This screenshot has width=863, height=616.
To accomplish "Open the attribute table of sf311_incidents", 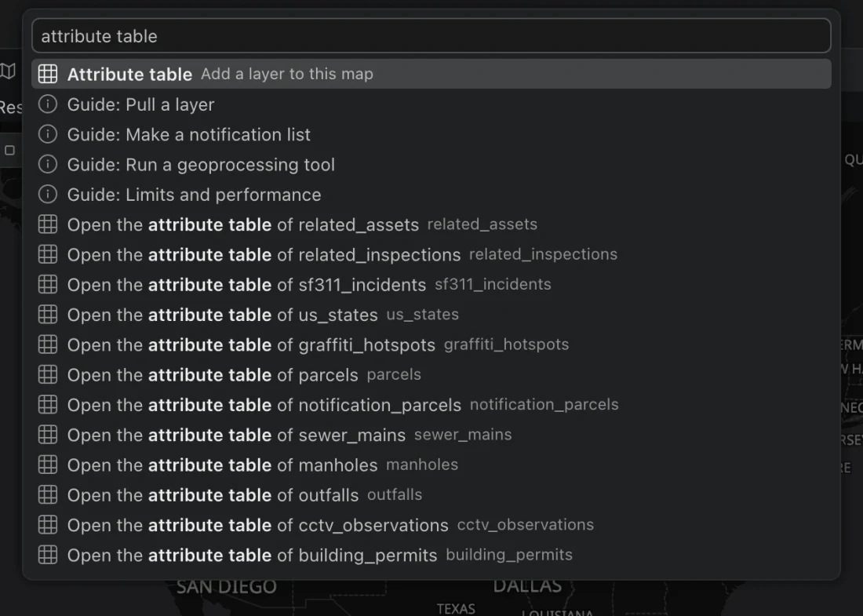I will (x=431, y=285).
